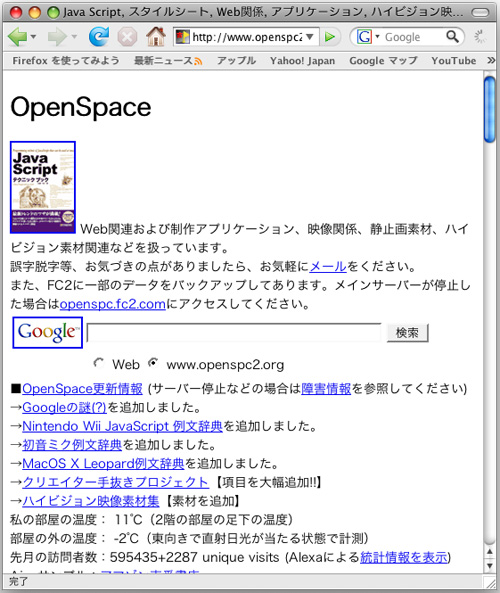
Task: Open the back history dropdown arrow
Action: (x=33, y=37)
